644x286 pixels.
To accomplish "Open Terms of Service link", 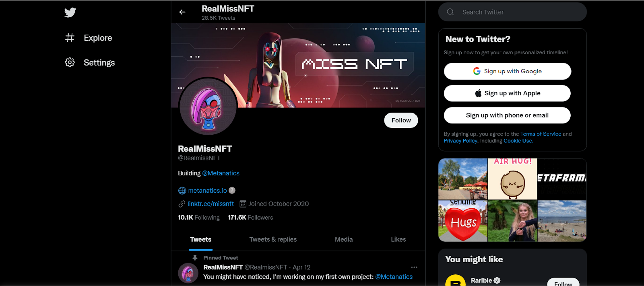I will click(541, 134).
